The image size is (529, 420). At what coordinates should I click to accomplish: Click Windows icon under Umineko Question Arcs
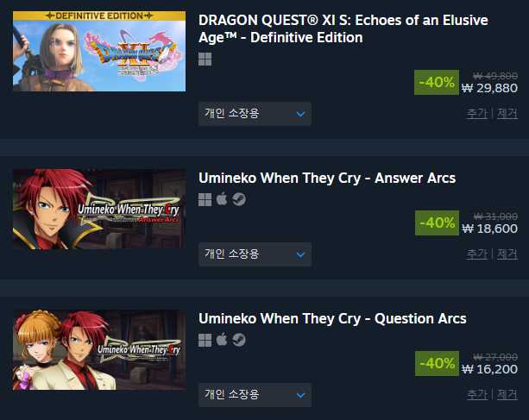click(205, 340)
